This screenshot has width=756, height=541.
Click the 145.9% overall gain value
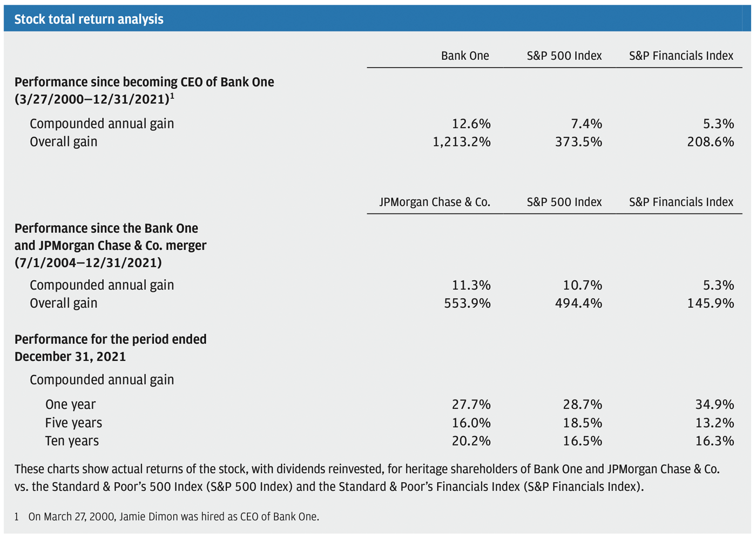(x=710, y=303)
